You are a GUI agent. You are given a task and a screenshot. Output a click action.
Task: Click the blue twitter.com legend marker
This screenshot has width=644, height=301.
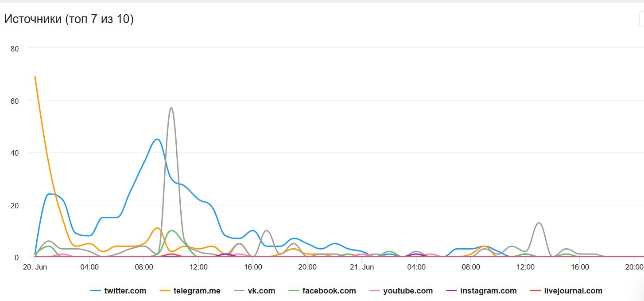click(x=96, y=291)
